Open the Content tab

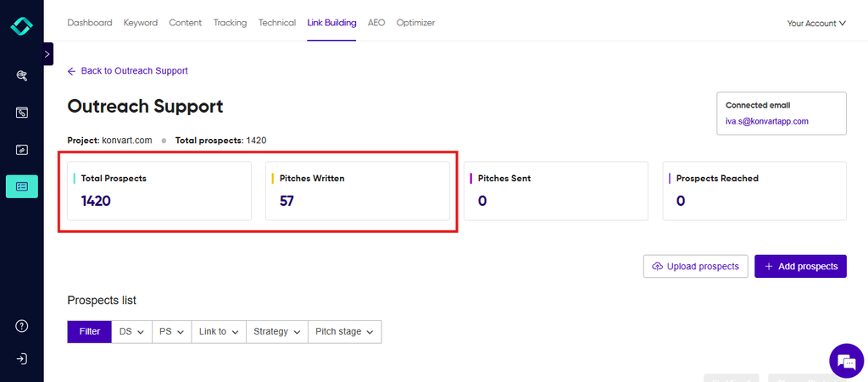click(186, 23)
